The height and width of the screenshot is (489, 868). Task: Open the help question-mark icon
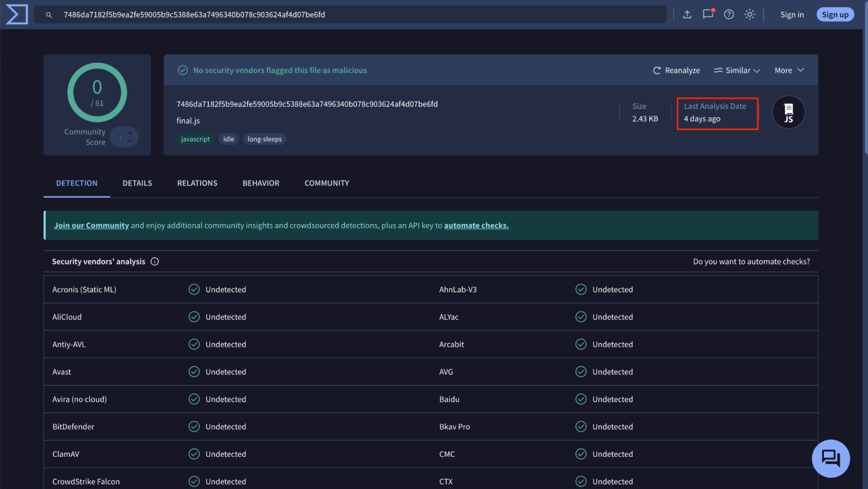click(x=728, y=14)
